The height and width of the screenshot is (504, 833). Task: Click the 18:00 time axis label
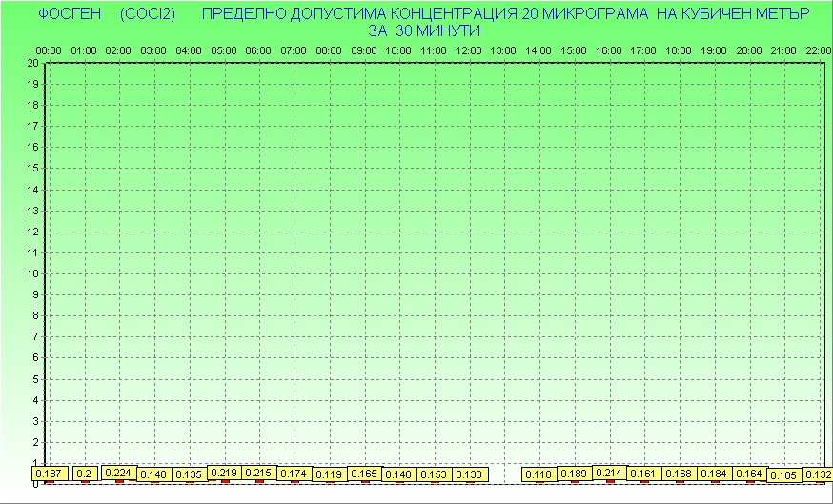[x=679, y=51]
